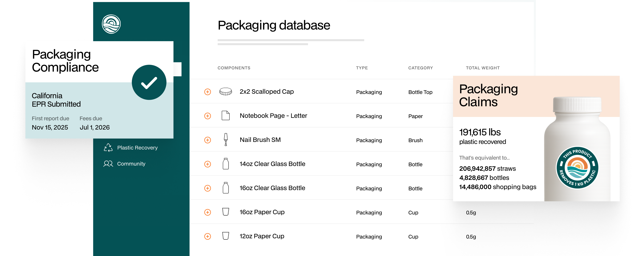Click the Community people icon
This screenshot has height=256, width=644.
108,163
